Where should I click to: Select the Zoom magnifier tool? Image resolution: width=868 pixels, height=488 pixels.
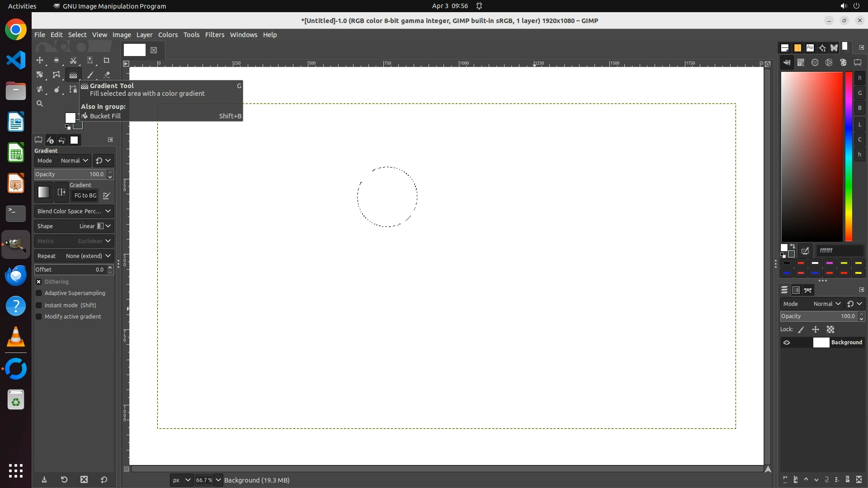coord(40,103)
